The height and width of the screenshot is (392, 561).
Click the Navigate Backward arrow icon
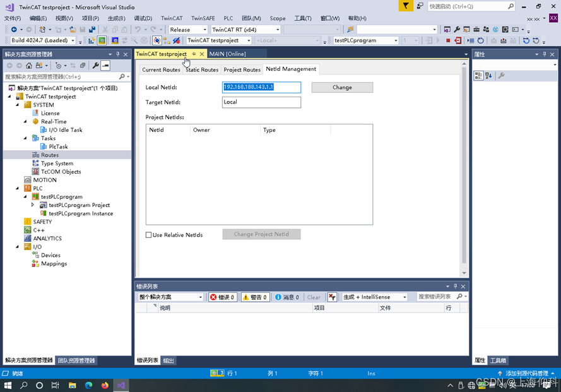[x=15, y=30]
